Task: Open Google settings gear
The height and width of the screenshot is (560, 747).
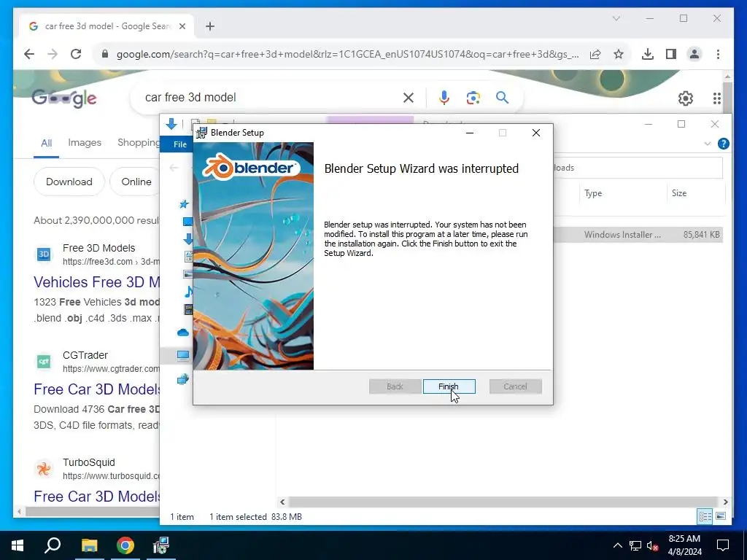Action: point(686,98)
